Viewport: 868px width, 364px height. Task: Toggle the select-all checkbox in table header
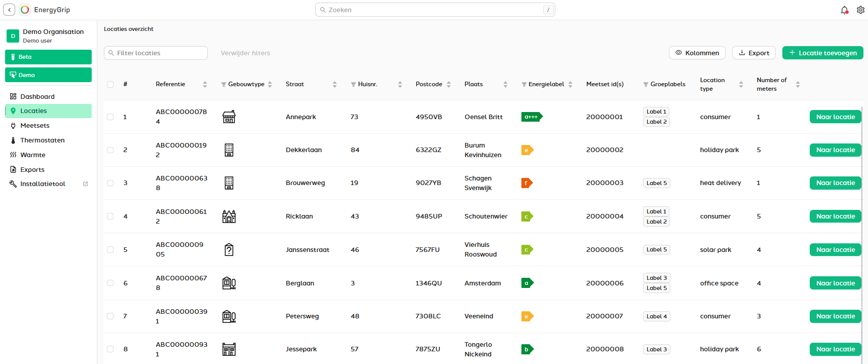110,85
